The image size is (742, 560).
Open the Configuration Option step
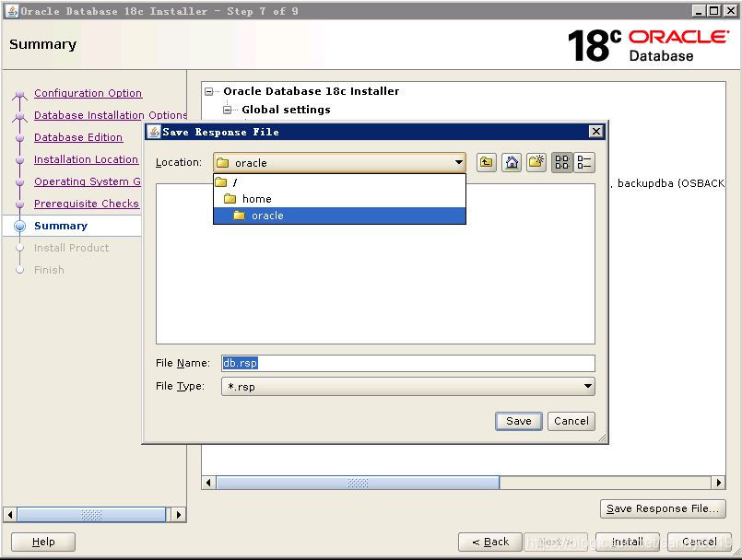pyautogui.click(x=88, y=93)
